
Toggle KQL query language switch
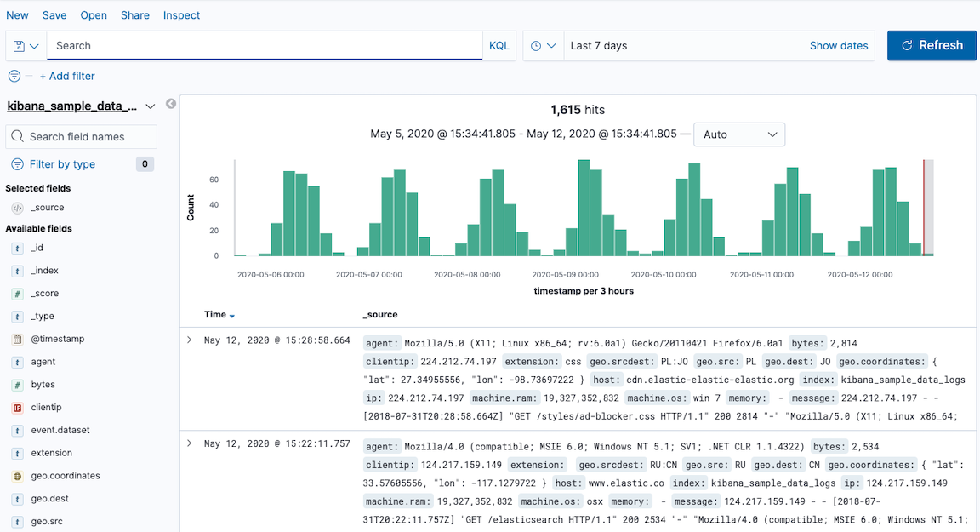click(499, 46)
